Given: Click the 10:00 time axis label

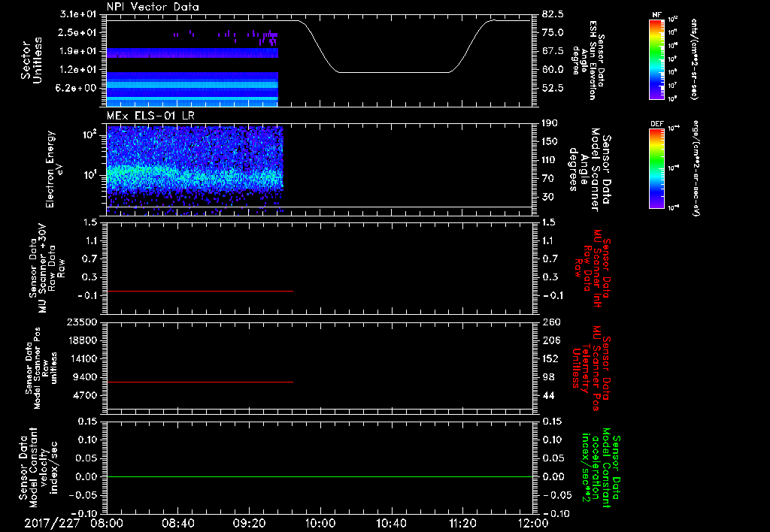Looking at the screenshot, I should [320, 523].
